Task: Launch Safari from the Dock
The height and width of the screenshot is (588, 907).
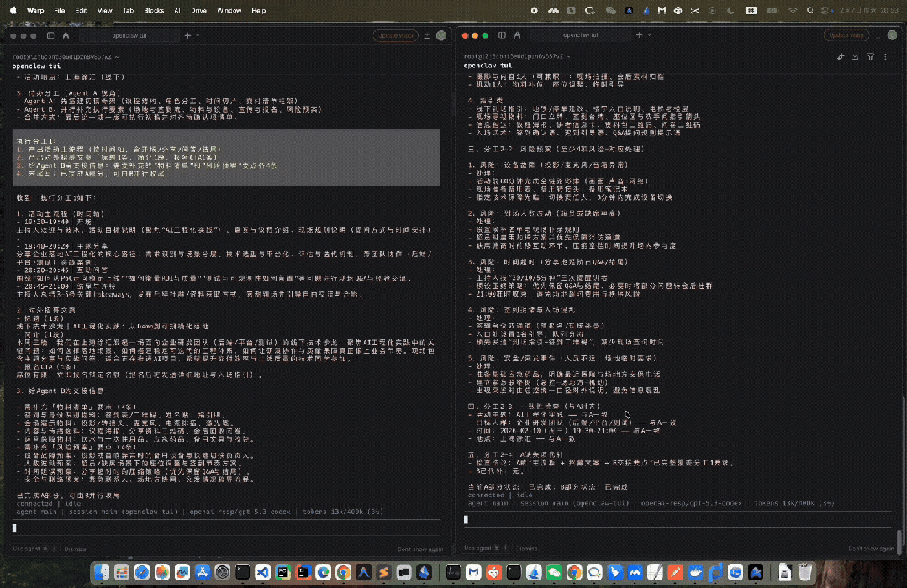Action: 142,572
